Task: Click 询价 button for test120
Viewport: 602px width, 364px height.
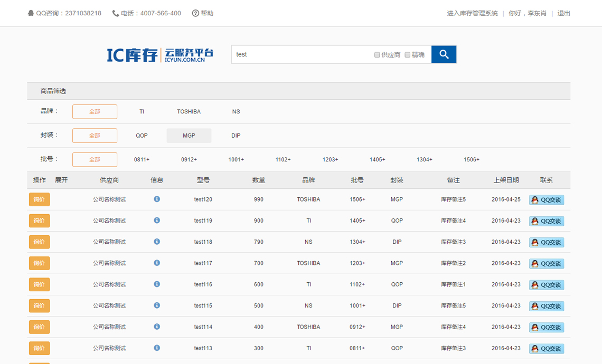Action: (x=39, y=199)
